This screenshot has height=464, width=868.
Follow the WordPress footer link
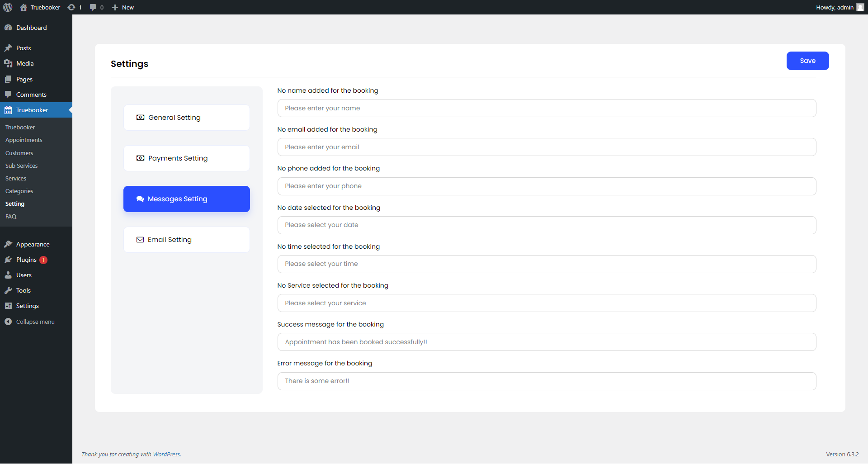[166, 454]
